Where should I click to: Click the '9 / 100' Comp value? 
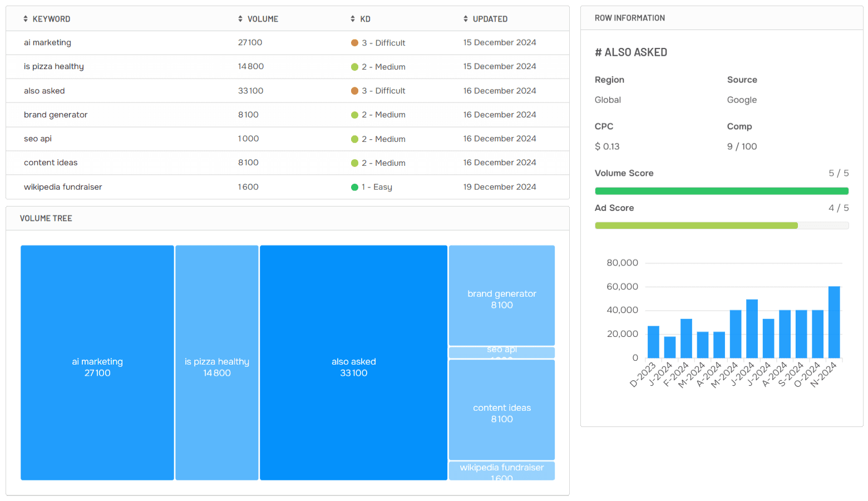pos(742,146)
